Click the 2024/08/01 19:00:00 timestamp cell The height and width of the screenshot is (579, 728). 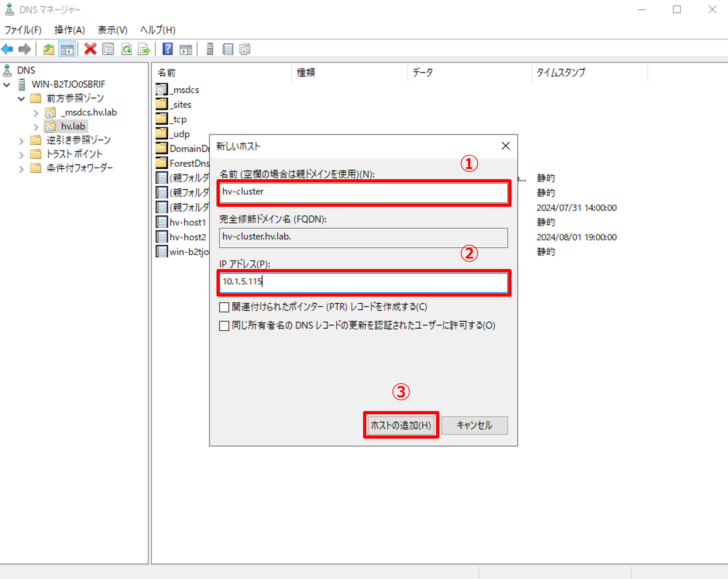(x=576, y=237)
